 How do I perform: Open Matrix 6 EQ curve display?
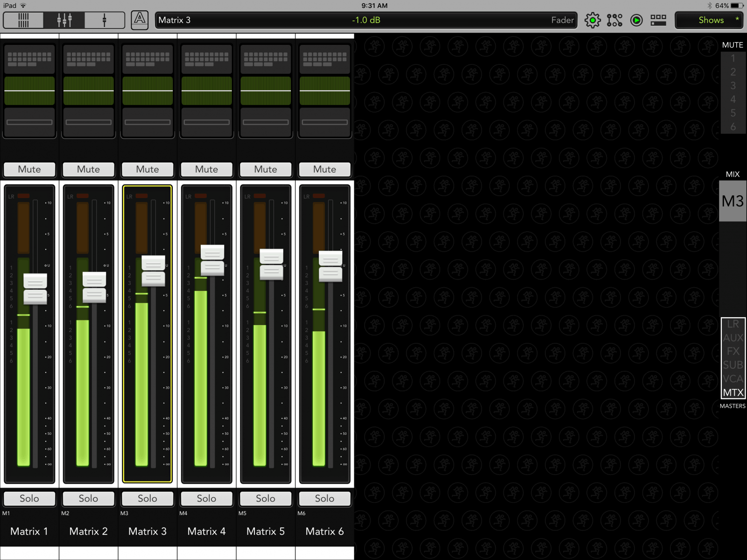tap(324, 91)
